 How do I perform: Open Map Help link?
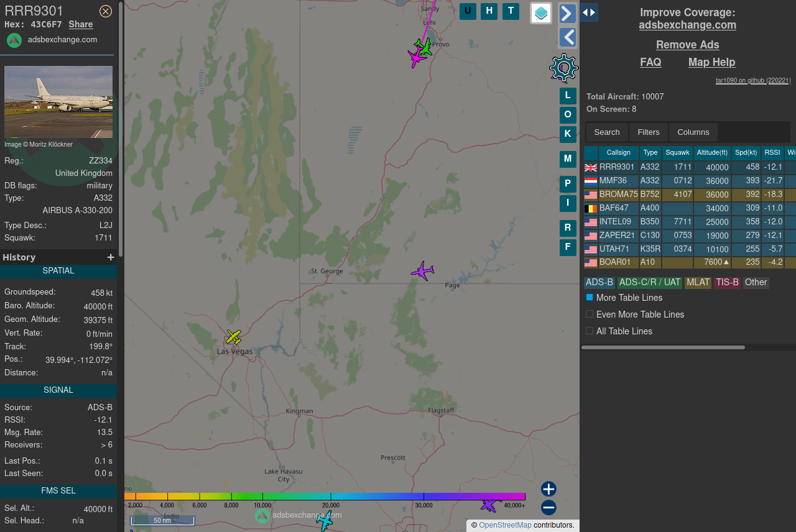coord(712,63)
